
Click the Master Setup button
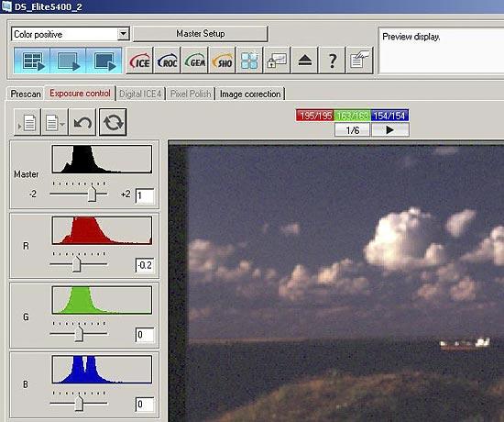click(x=201, y=33)
